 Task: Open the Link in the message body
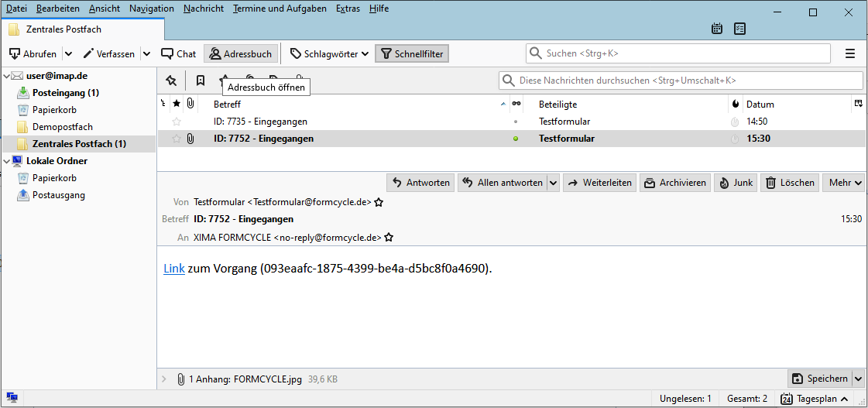pyautogui.click(x=173, y=269)
